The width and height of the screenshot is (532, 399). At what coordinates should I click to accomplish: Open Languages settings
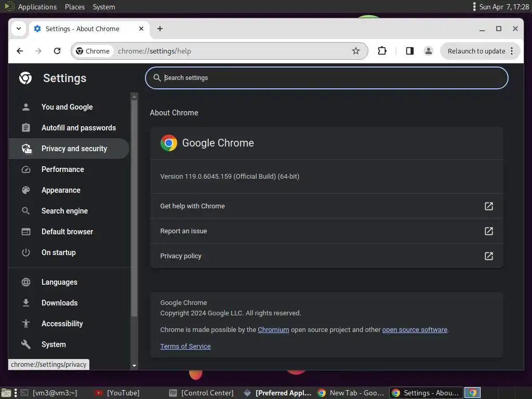tap(69, 282)
